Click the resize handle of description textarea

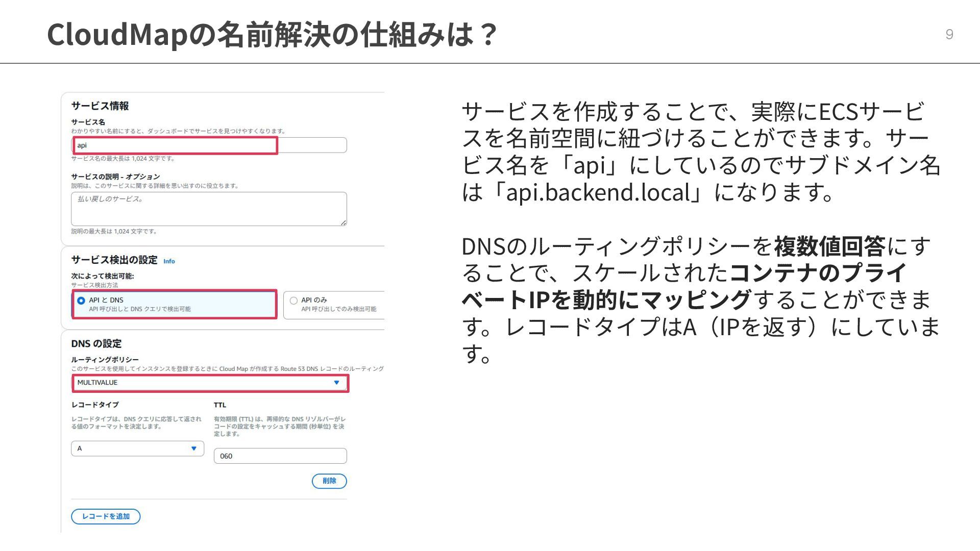click(x=344, y=222)
